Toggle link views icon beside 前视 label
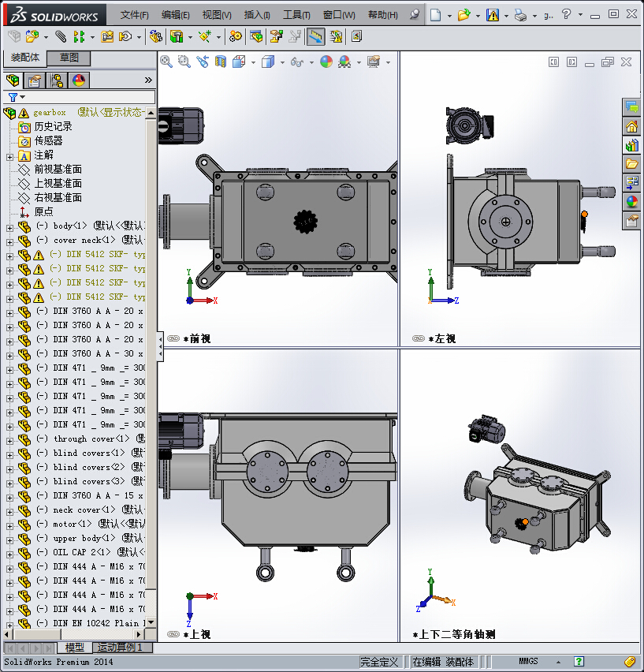This screenshot has width=644, height=672. click(x=173, y=338)
